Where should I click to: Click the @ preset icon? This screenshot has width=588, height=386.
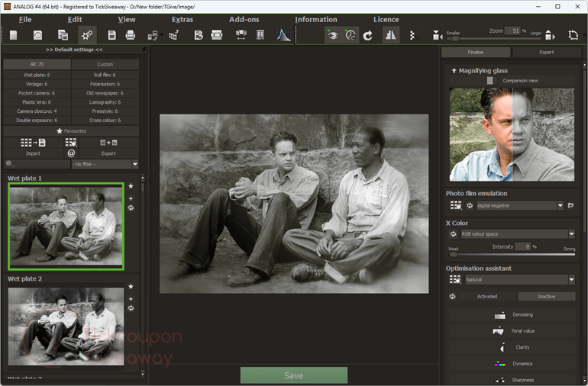71,153
